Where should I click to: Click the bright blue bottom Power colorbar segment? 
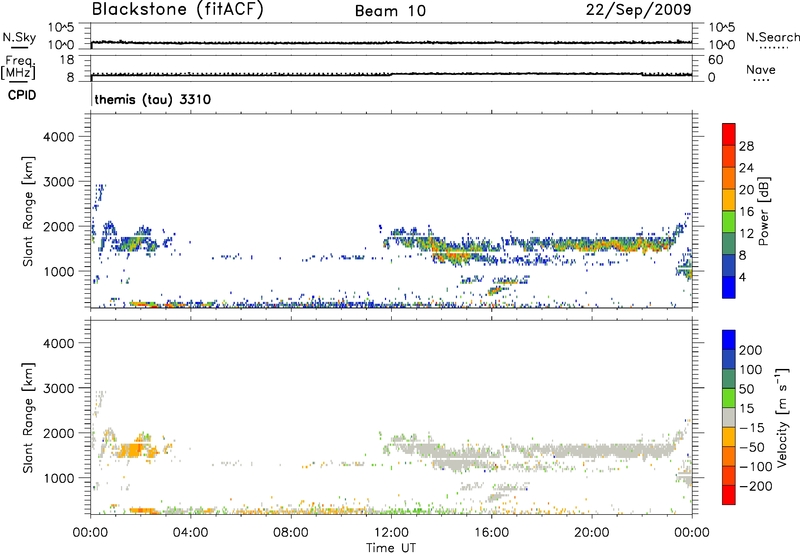click(x=729, y=287)
